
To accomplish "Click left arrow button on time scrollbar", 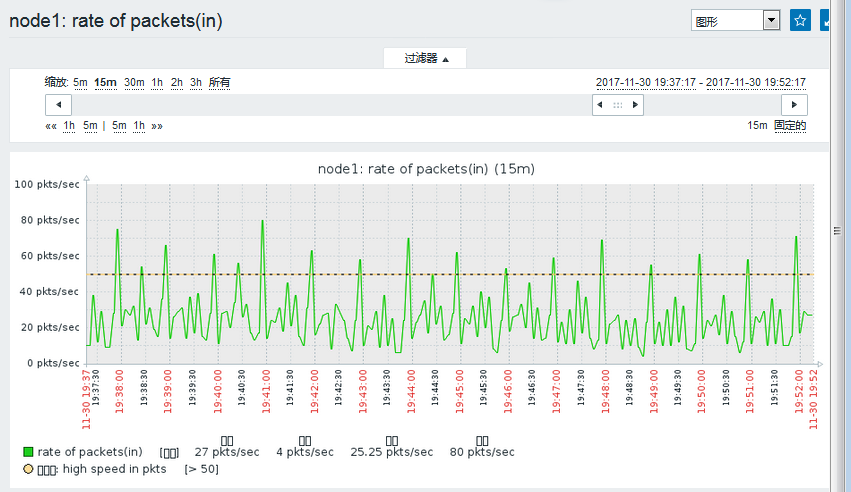I will [59, 105].
